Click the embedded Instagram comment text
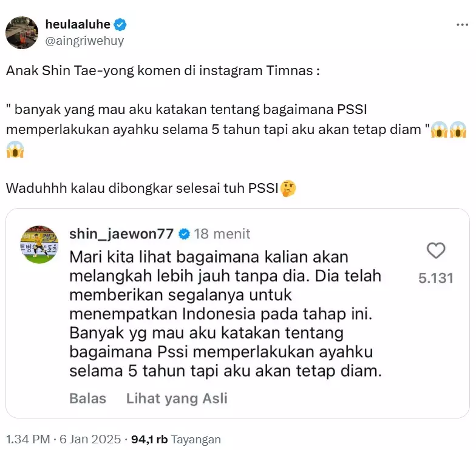Image resolution: width=476 pixels, height=450 pixels. [x=225, y=314]
